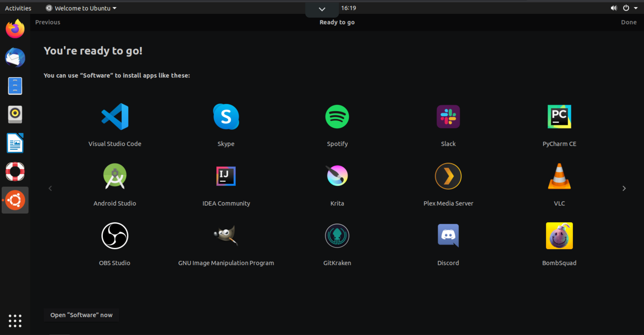Click the Activities overview button
The image size is (644, 335).
coord(18,8)
